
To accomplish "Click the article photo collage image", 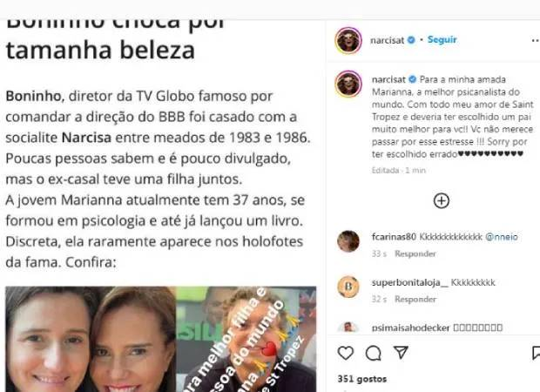I will click(x=161, y=339).
